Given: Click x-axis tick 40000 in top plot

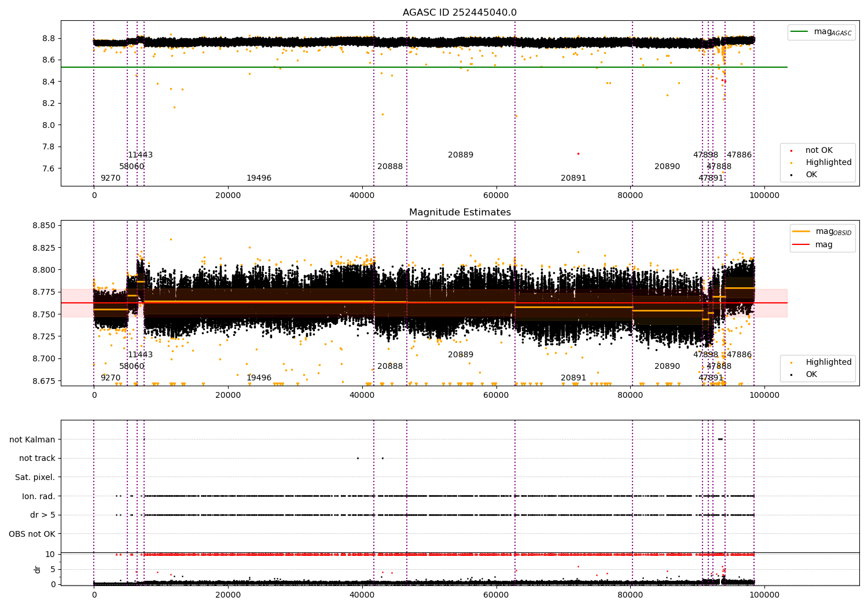Looking at the screenshot, I should (362, 195).
